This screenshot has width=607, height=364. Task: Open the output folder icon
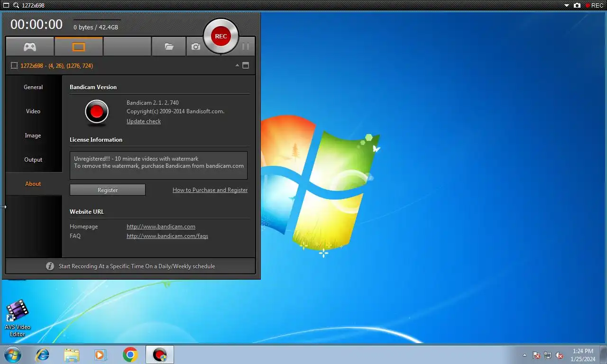click(x=169, y=47)
